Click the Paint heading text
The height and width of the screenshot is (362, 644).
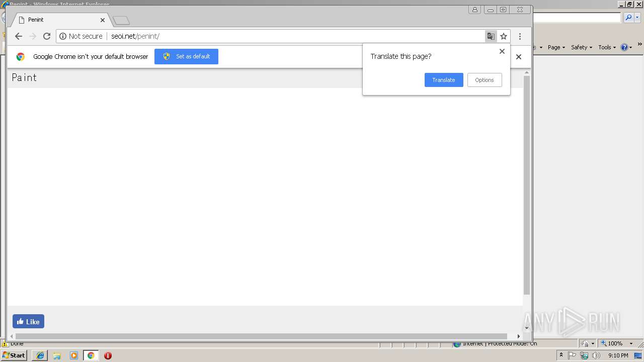24,77
